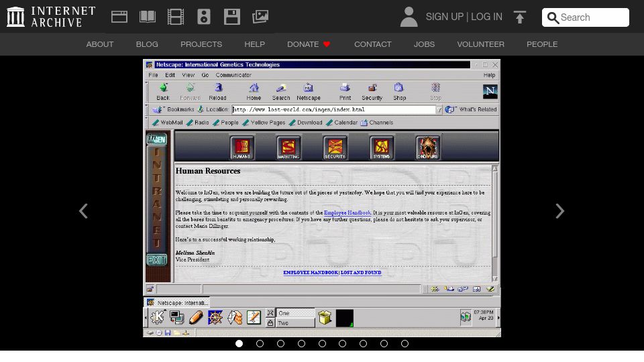Expand the Netscape Location field dropdown arrow
This screenshot has height=362, width=644.
coord(439,109)
